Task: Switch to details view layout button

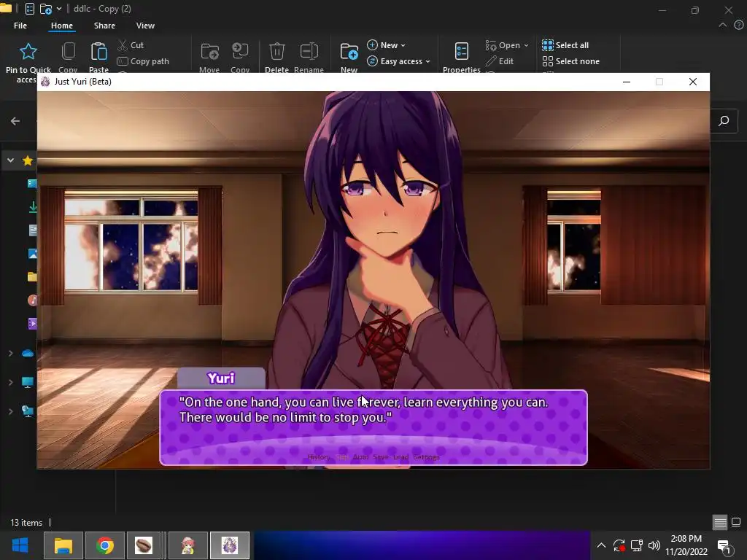Action: (x=720, y=522)
